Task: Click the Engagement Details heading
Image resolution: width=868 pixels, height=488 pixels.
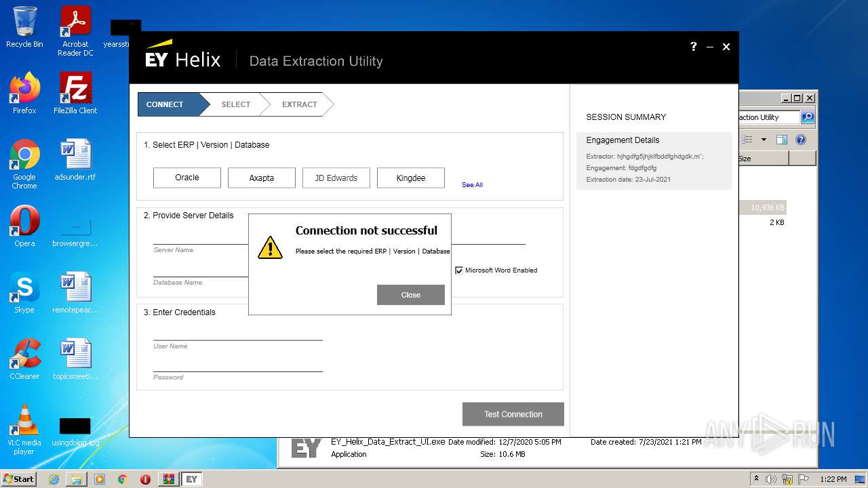Action: coord(623,140)
